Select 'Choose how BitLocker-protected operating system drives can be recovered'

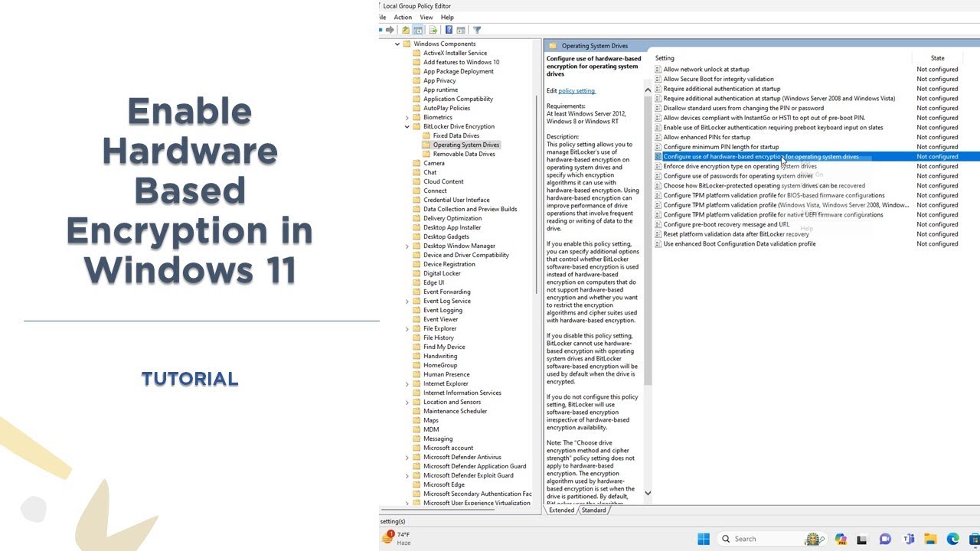(x=764, y=186)
